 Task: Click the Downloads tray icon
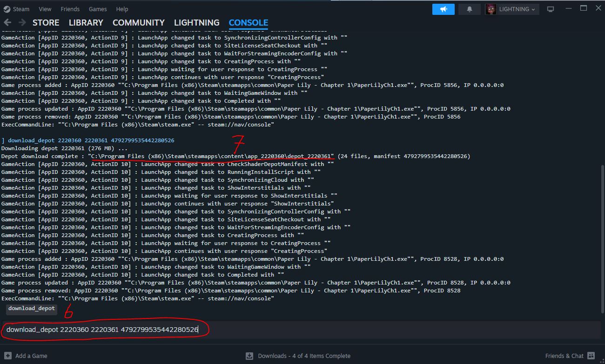click(x=249, y=356)
